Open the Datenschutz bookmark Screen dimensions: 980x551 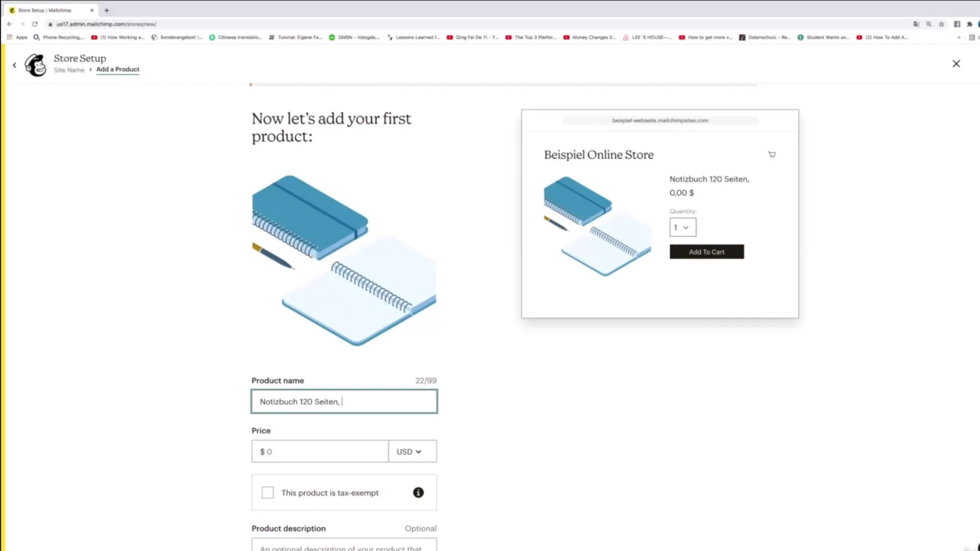click(x=765, y=37)
